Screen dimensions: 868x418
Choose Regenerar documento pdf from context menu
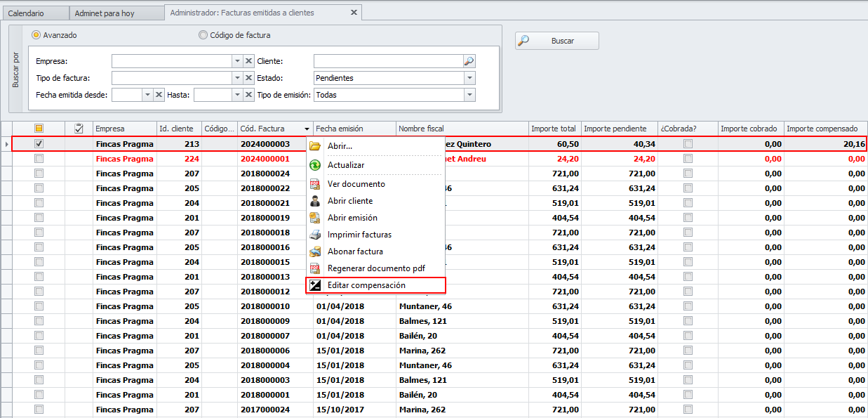click(x=375, y=268)
